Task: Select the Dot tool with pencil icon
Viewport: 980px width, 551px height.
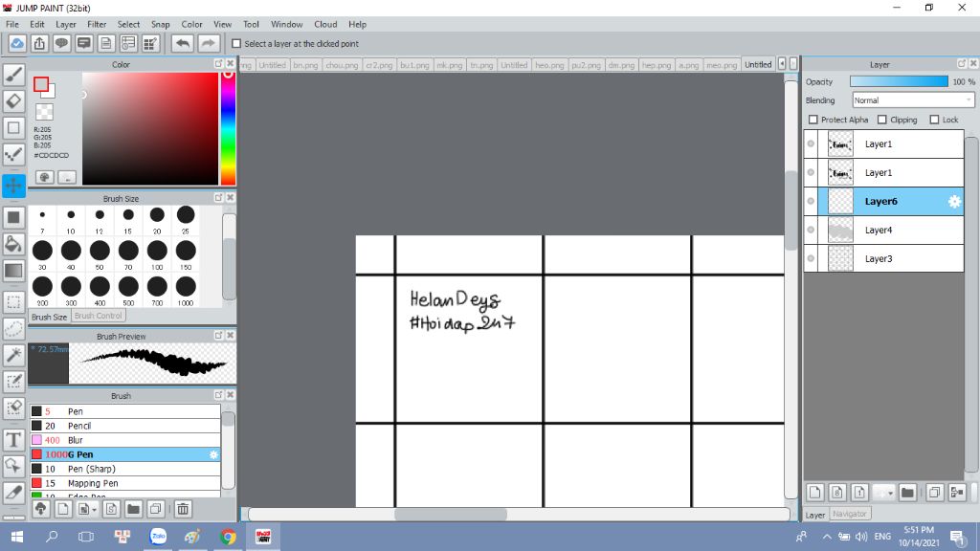Action: (13, 154)
